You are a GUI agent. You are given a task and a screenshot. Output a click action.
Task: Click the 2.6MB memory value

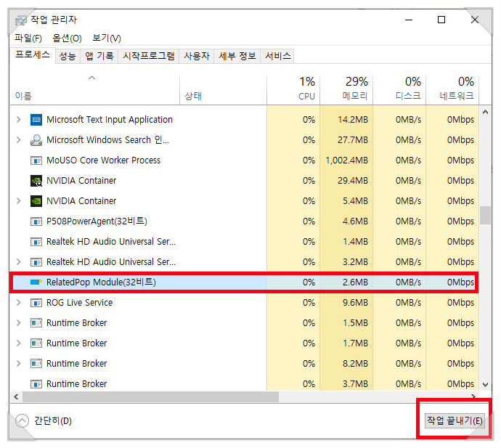click(x=355, y=282)
